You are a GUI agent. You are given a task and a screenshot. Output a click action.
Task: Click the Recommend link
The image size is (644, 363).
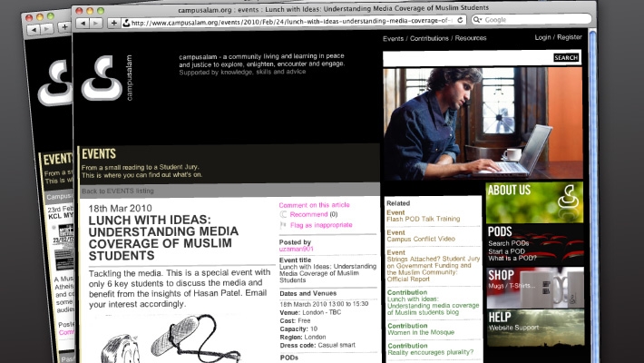click(309, 214)
